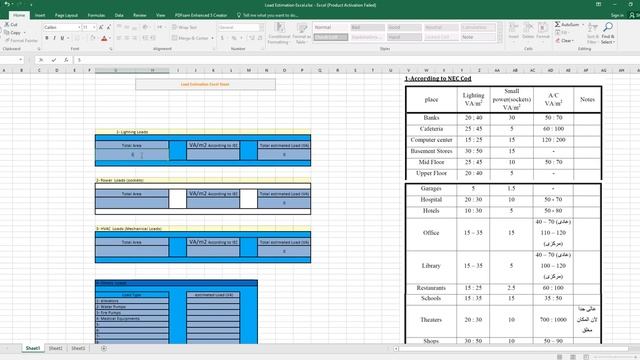
Task: Click Format as Table icon
Action: pyautogui.click(x=302, y=28)
